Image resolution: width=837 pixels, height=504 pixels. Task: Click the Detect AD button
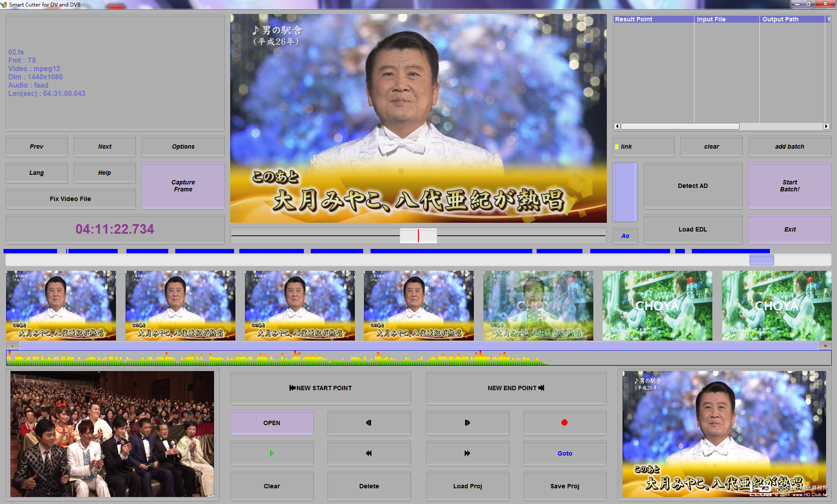coord(693,186)
